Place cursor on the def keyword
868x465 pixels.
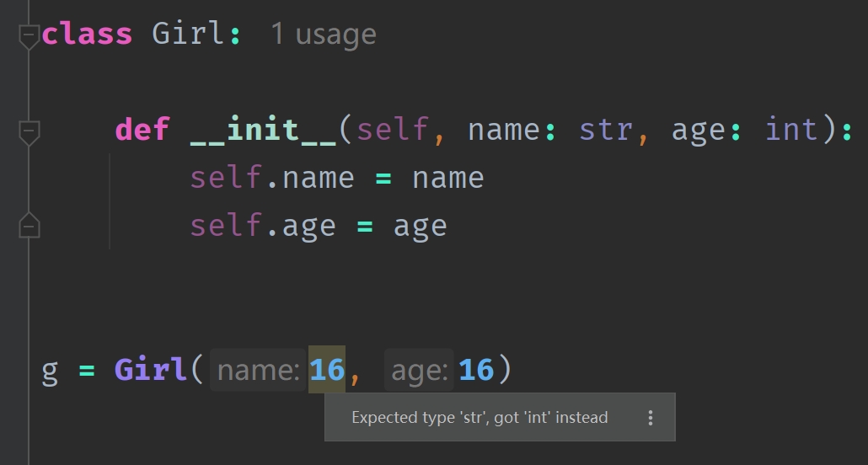point(142,130)
